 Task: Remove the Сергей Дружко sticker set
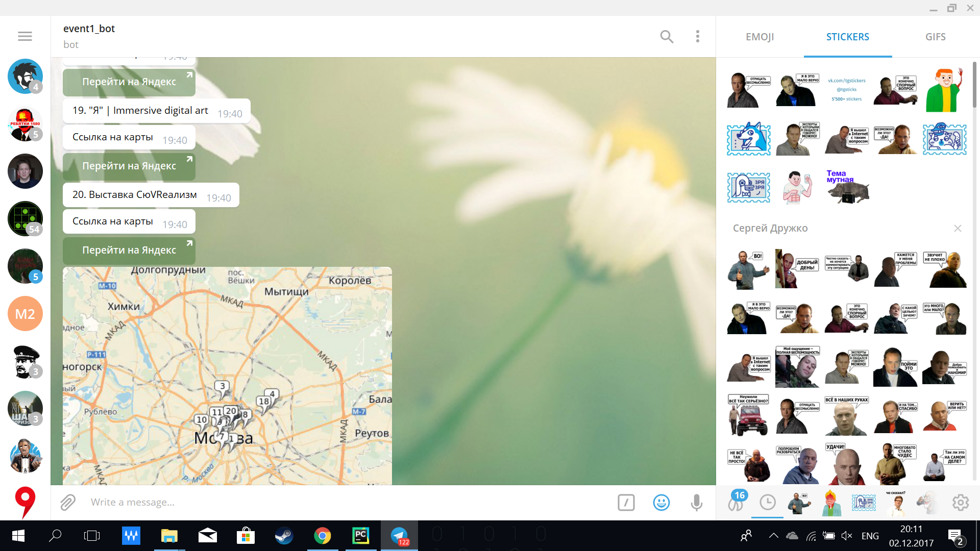tap(958, 228)
